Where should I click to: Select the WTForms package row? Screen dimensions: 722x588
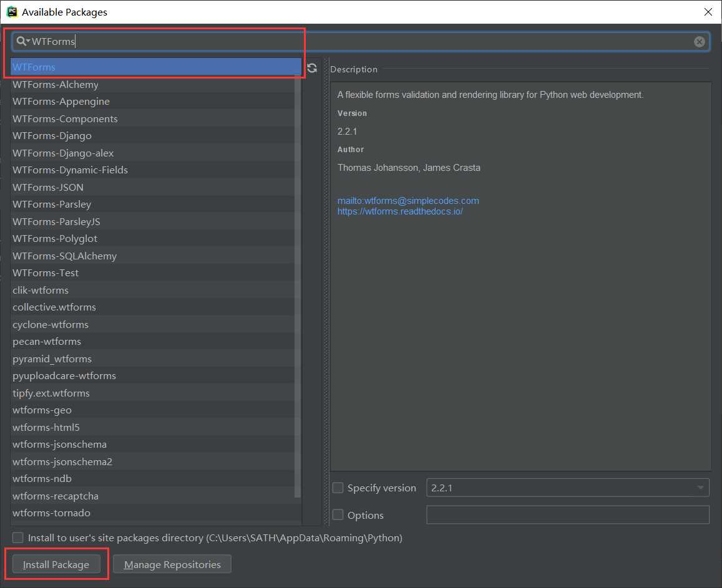coord(156,67)
